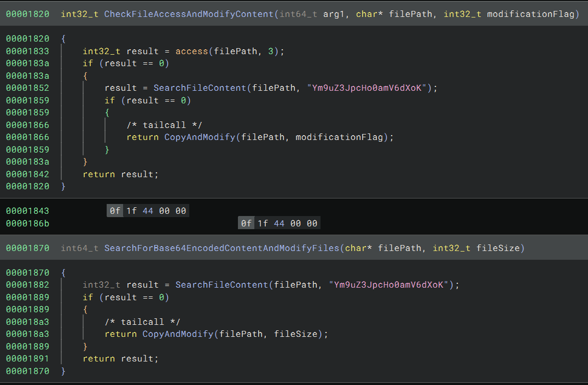
Task: Click the SearchForBase64EncodedContentAndModifyFiles function name
Action: 222,248
